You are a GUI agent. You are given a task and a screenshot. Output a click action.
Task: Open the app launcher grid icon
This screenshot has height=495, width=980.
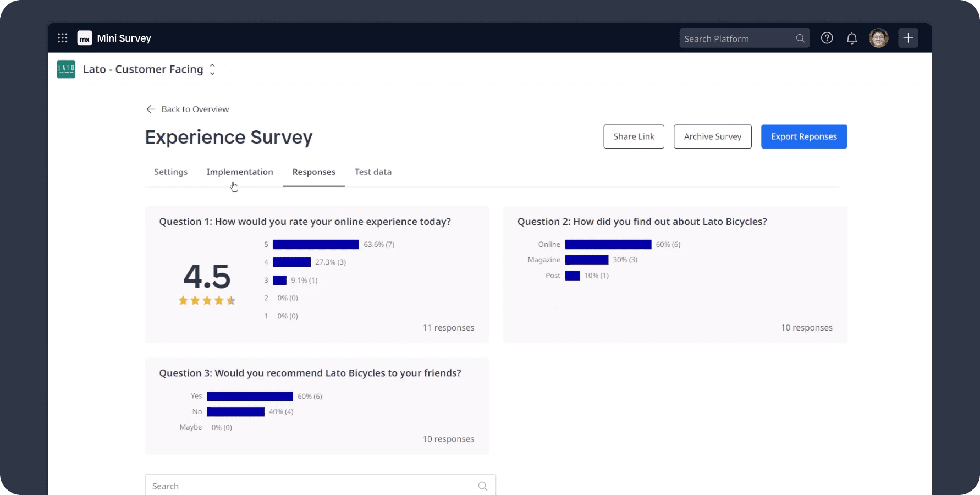click(x=63, y=38)
